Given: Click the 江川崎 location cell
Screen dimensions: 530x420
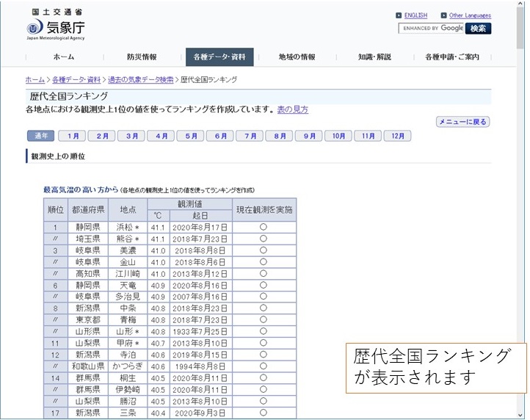Looking at the screenshot, I should [128, 274].
